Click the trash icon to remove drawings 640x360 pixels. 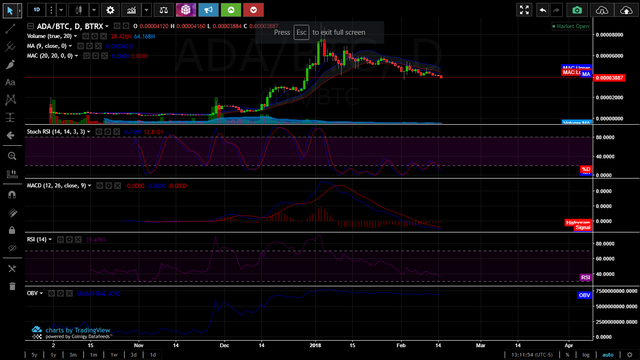coord(12,286)
